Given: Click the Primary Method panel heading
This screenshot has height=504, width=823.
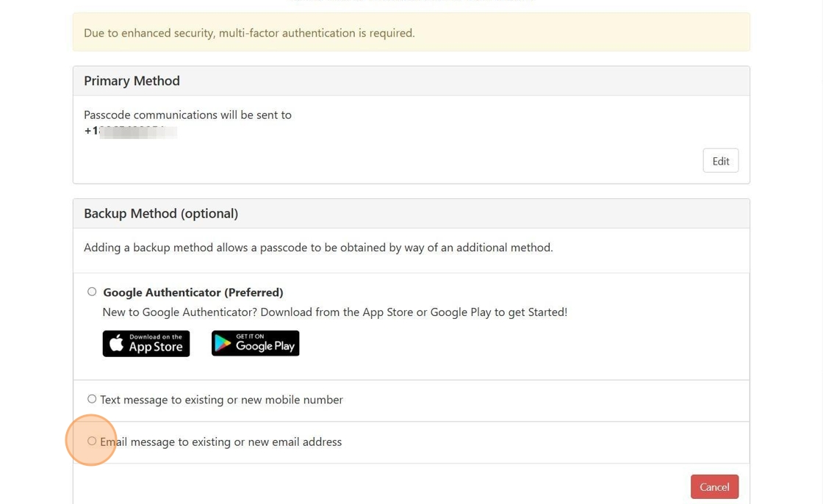Looking at the screenshot, I should (132, 81).
